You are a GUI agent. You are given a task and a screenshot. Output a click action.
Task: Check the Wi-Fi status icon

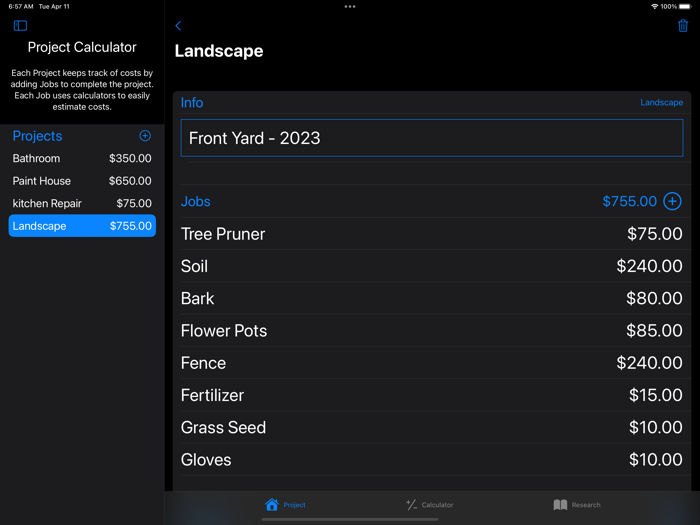[654, 7]
